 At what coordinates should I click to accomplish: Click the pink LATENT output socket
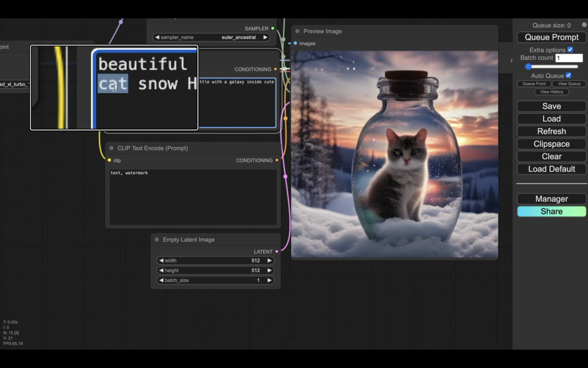tap(277, 251)
